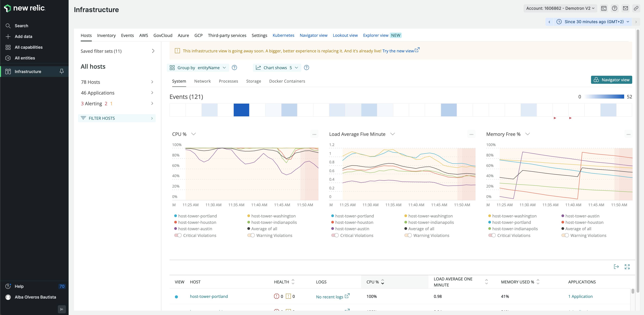
Task: Open All entities in sidebar
Action: pyautogui.click(x=25, y=58)
